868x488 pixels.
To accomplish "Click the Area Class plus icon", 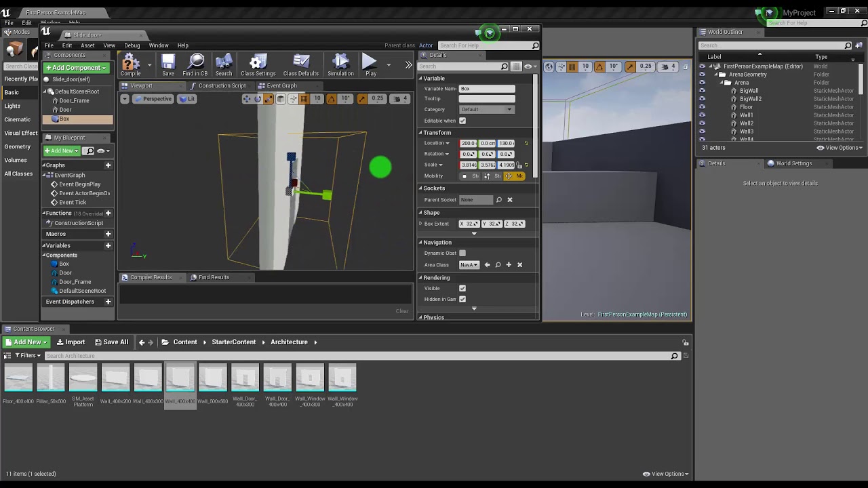I will pyautogui.click(x=509, y=265).
